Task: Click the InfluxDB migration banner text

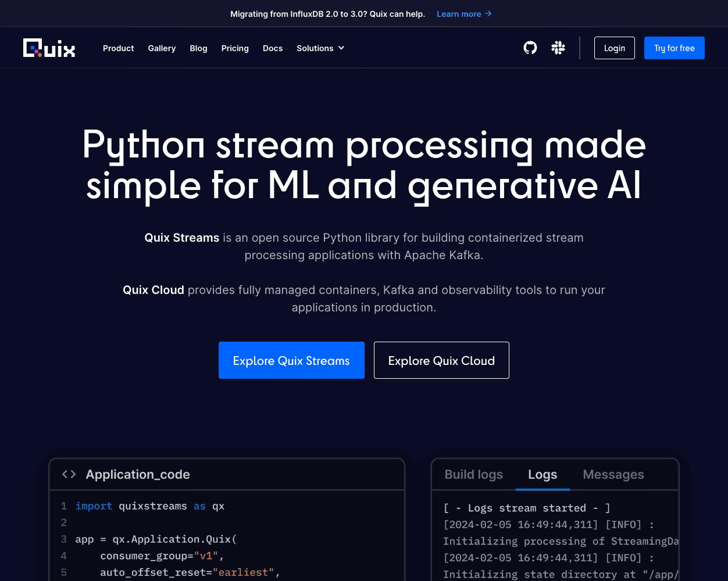Action: coord(327,14)
